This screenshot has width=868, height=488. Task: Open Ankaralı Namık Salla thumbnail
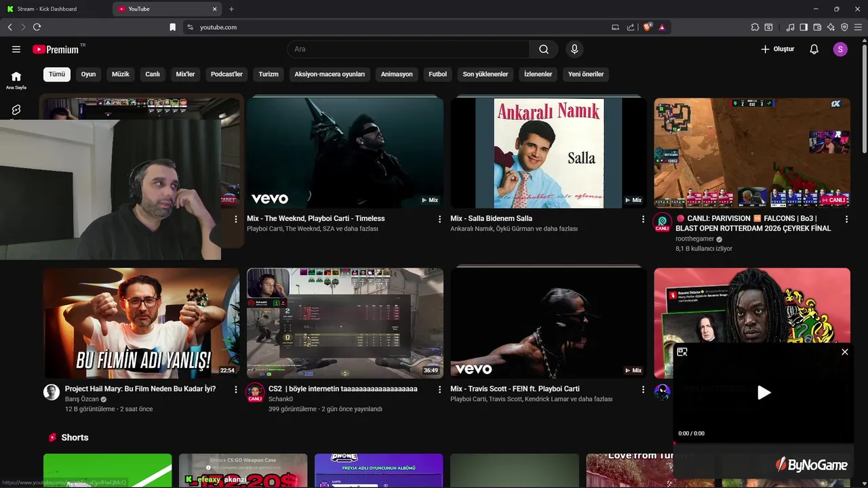click(549, 152)
